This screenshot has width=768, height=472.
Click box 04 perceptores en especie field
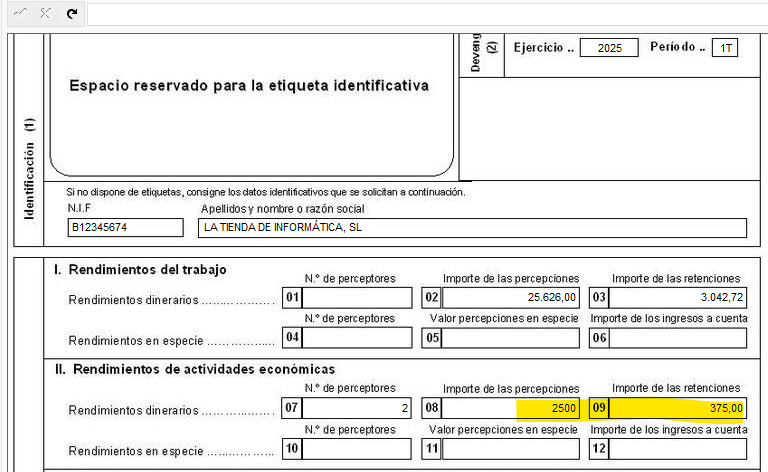point(357,338)
